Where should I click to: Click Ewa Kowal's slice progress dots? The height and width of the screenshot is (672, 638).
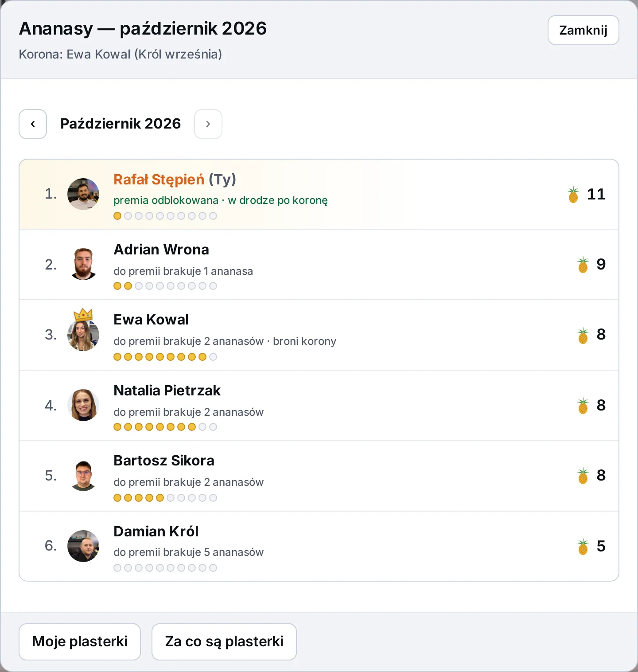click(165, 357)
